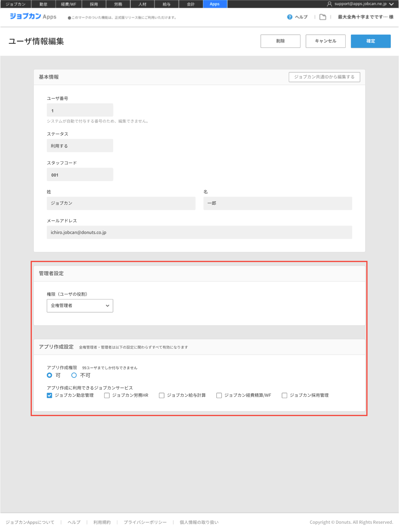
Task: Open the 経費/WF tab
Action: [x=68, y=4]
